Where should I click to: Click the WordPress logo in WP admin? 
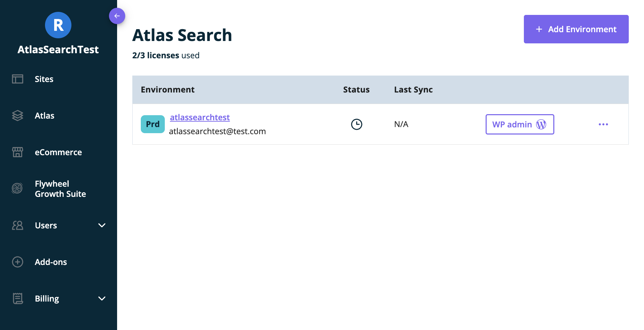541,124
